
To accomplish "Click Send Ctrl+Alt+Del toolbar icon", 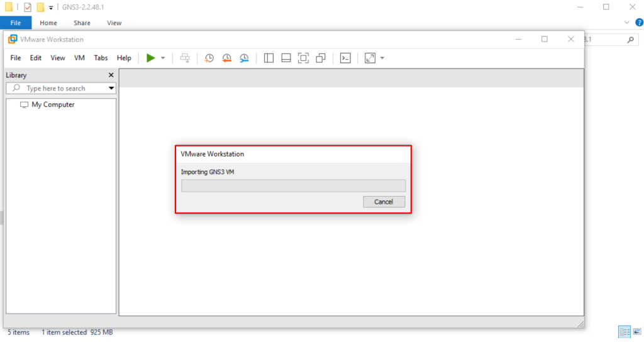I will click(x=185, y=58).
